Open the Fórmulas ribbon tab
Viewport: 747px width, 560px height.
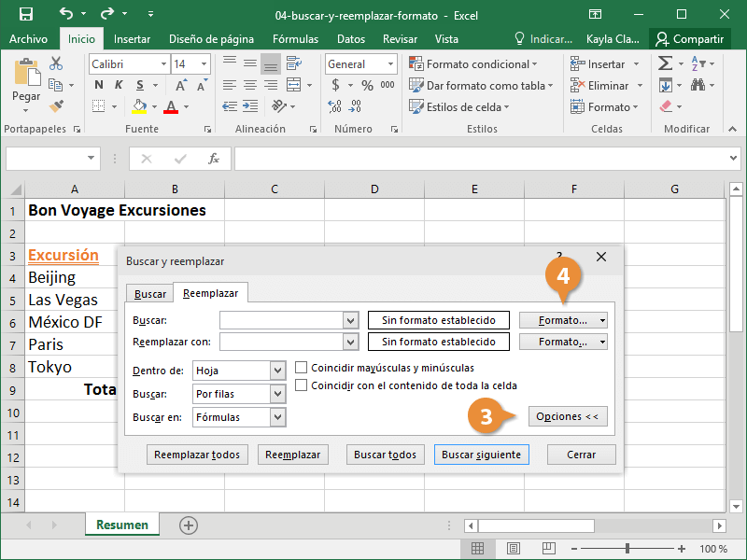coord(295,39)
